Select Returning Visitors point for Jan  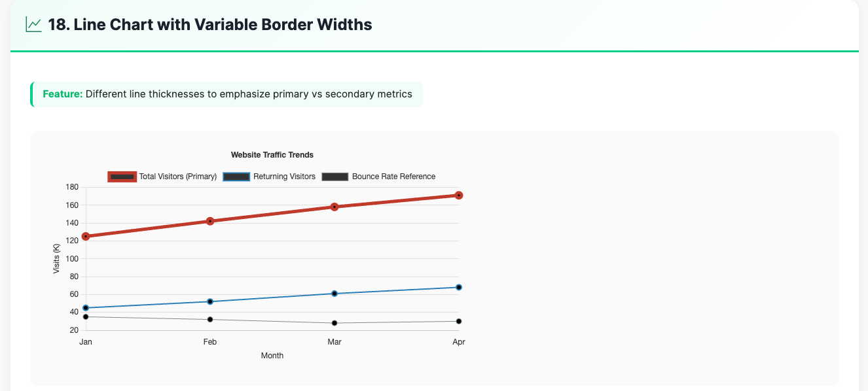point(86,308)
